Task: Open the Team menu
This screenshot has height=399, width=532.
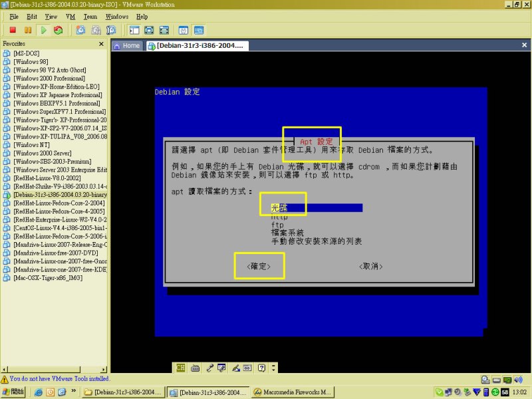Action: (90, 17)
